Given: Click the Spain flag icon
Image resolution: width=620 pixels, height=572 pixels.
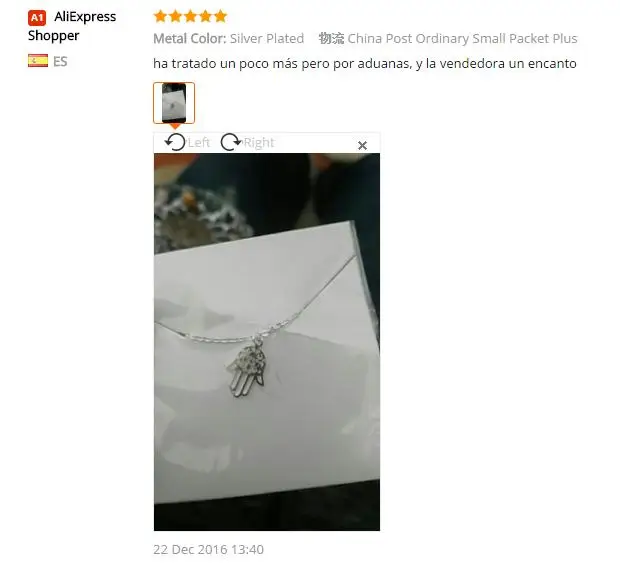Looking at the screenshot, I should point(38,61).
